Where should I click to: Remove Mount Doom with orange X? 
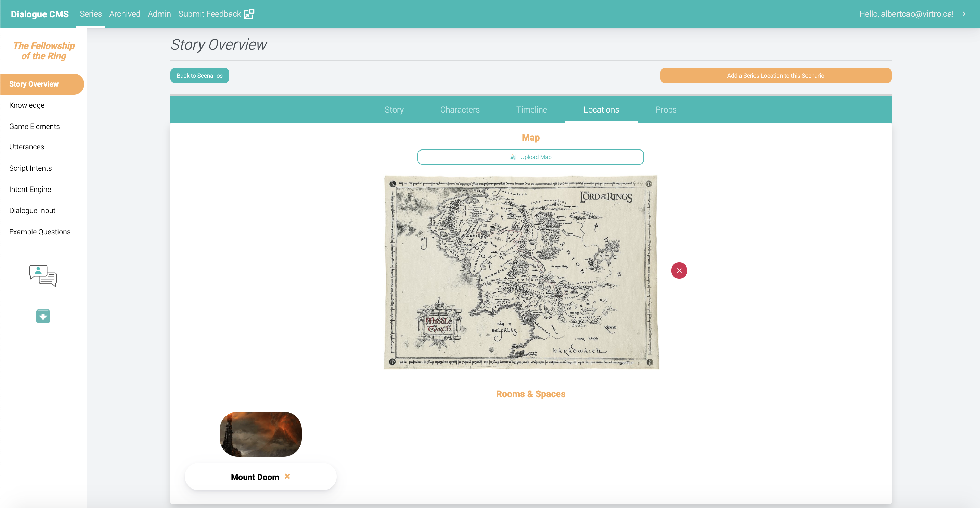point(287,476)
